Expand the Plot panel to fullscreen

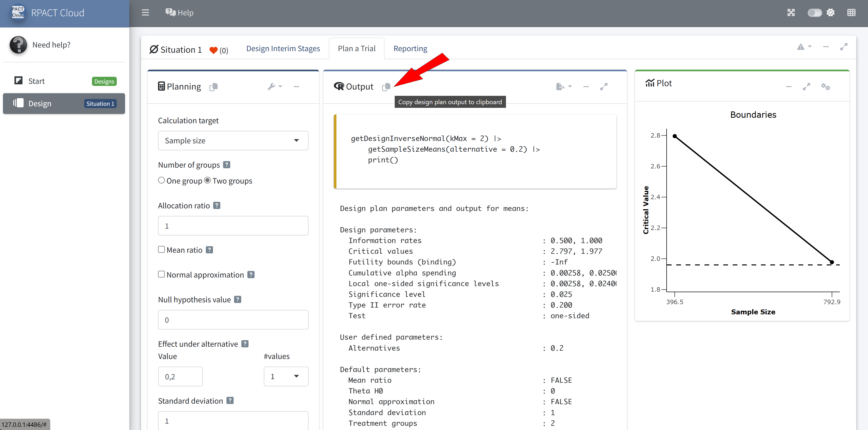(x=806, y=86)
